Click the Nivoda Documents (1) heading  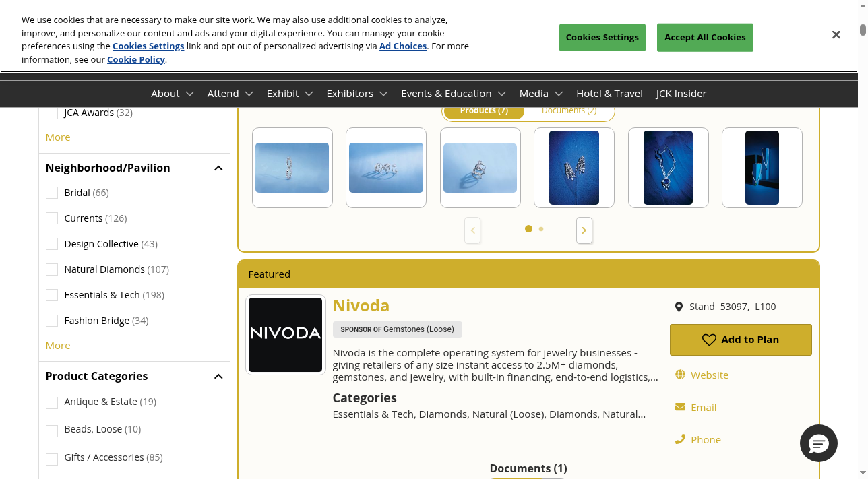528,468
